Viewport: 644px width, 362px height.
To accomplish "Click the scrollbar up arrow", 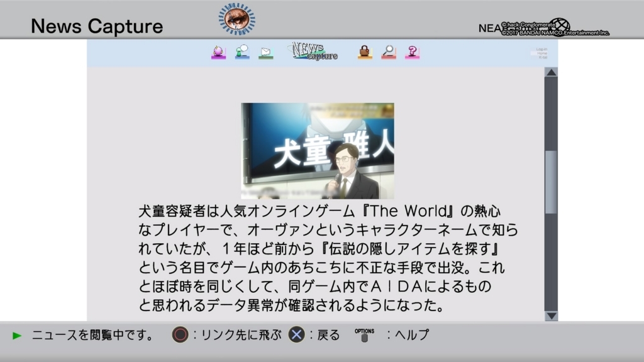I will click(x=551, y=72).
